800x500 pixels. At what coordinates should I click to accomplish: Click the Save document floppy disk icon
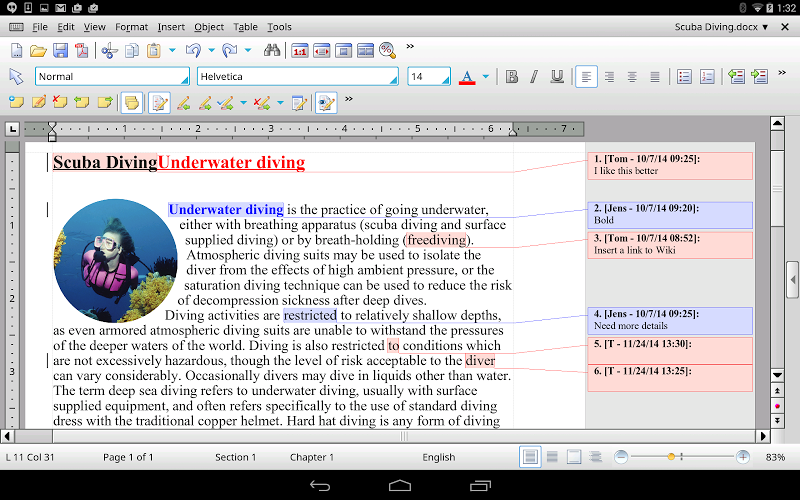pyautogui.click(x=60, y=50)
